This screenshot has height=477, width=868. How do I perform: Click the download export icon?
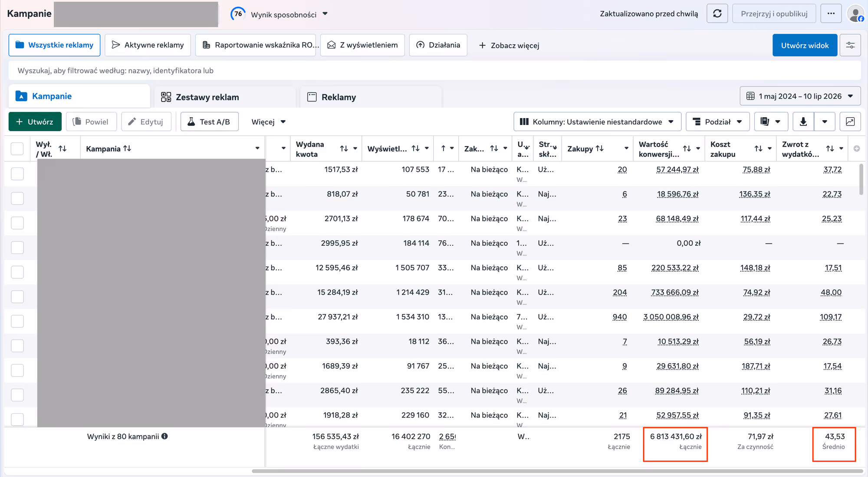coord(803,122)
